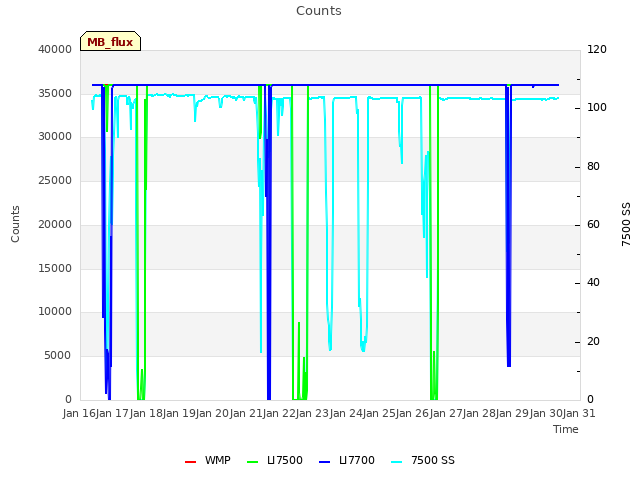Click the 80 right axis tick label
Image resolution: width=640 pixels, height=480 pixels.
(593, 167)
